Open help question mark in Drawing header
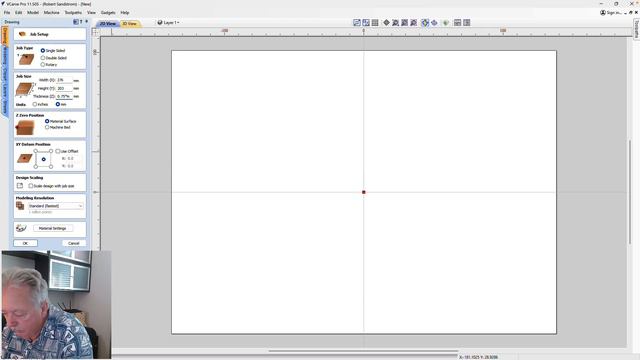The image size is (640, 360). tap(81, 22)
